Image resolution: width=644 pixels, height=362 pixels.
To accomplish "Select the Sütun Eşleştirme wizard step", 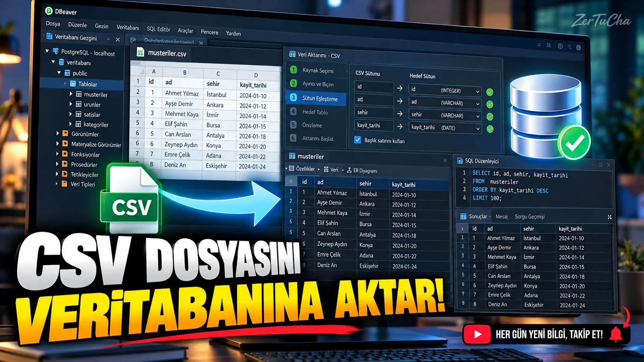I will pos(316,98).
